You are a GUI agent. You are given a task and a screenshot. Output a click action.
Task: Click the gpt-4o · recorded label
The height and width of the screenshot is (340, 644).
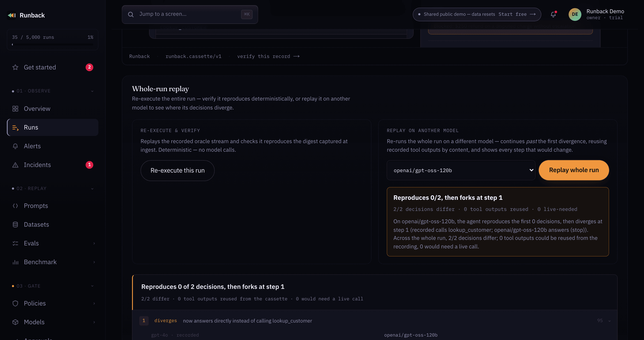coord(175,335)
